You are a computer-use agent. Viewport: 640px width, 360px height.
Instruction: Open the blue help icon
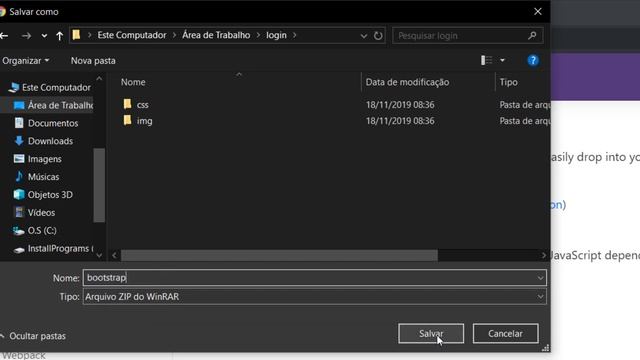[533, 60]
